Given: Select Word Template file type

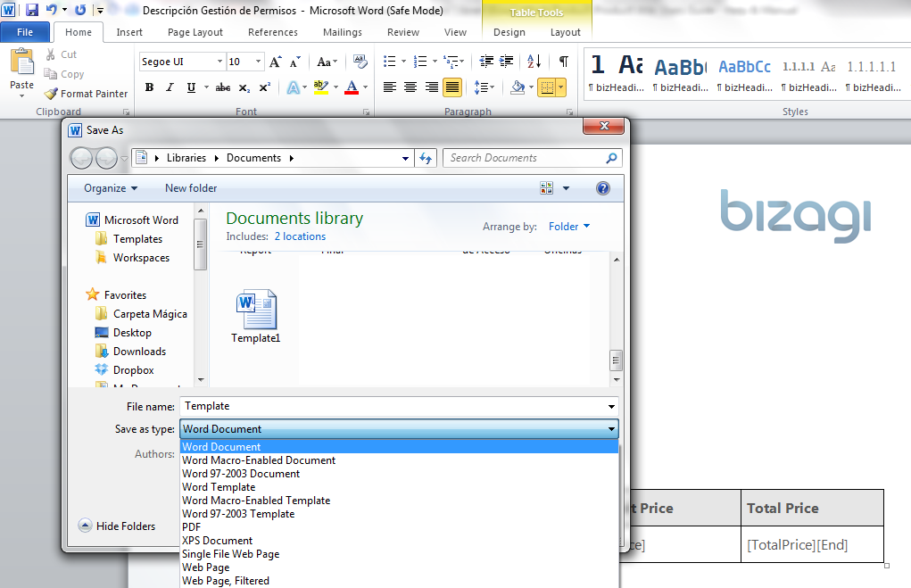Looking at the screenshot, I should 399,487.
